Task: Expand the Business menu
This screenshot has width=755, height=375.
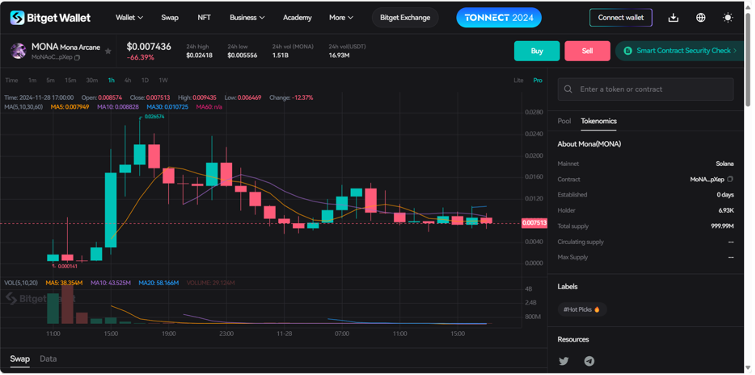Action: click(247, 18)
